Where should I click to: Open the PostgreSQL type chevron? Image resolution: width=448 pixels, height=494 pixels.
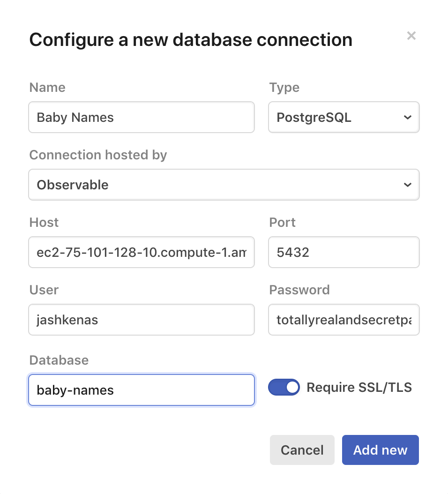(x=407, y=117)
